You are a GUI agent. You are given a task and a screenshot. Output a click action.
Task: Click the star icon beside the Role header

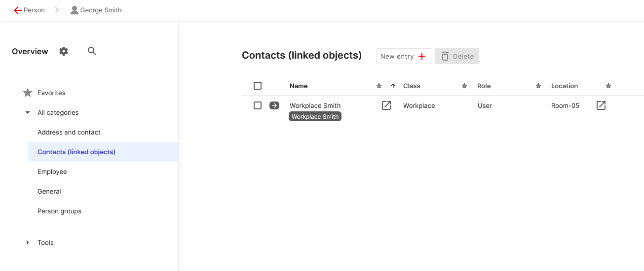tap(538, 86)
